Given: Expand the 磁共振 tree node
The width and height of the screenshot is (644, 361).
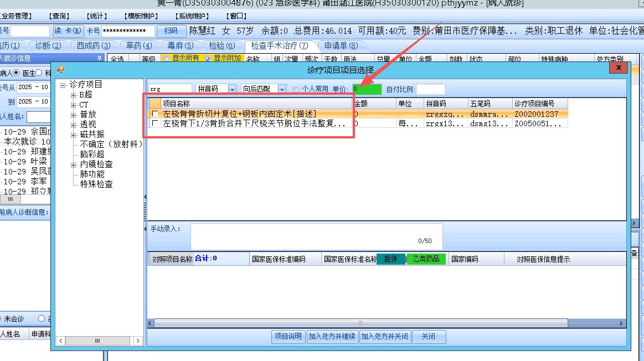Looking at the screenshot, I should point(74,135).
